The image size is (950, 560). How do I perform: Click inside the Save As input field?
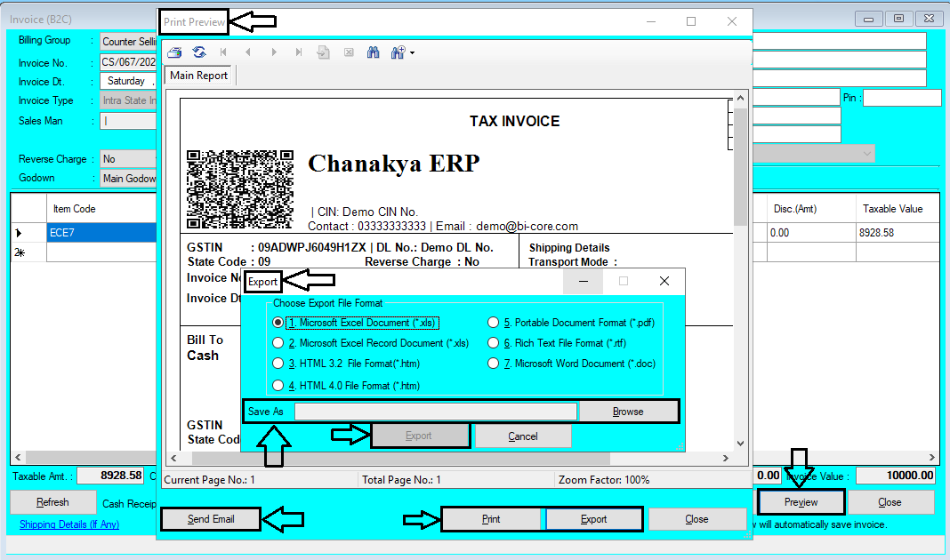click(x=436, y=411)
